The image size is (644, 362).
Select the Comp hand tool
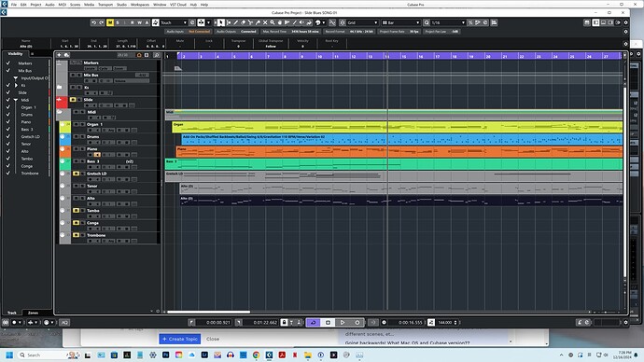(x=280, y=22)
